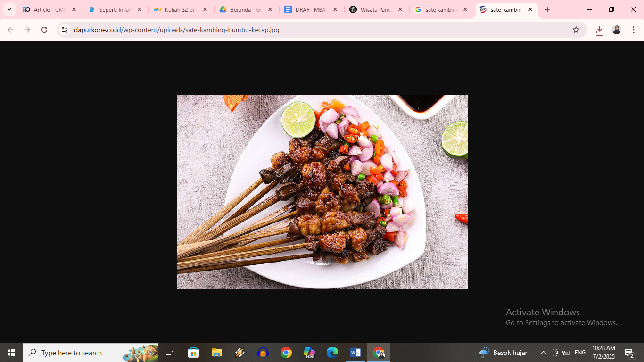The width and height of the screenshot is (644, 362).
Task: Expand the ENG language selector in system tray
Action: coord(581,352)
